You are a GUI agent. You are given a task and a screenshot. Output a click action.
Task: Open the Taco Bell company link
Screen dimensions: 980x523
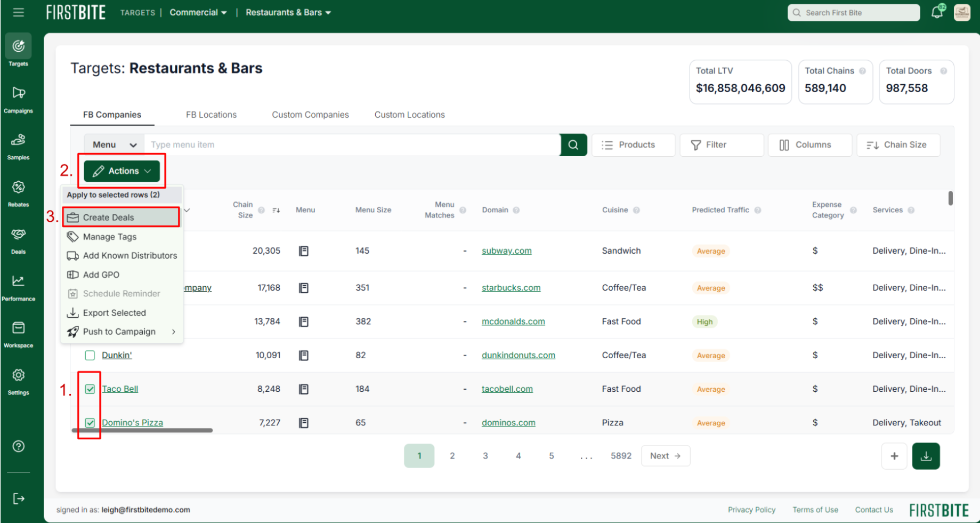[x=120, y=389]
